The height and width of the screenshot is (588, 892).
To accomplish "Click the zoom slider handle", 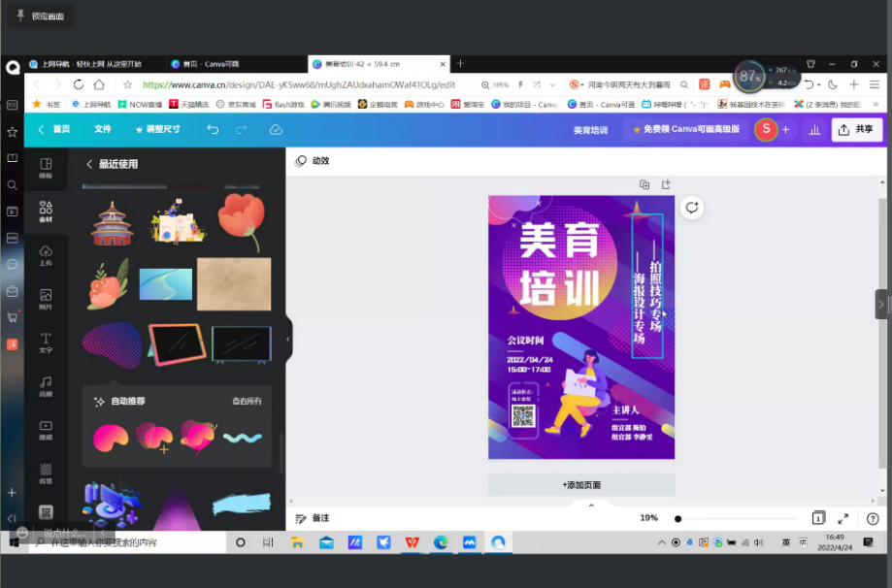I will 677,519.
